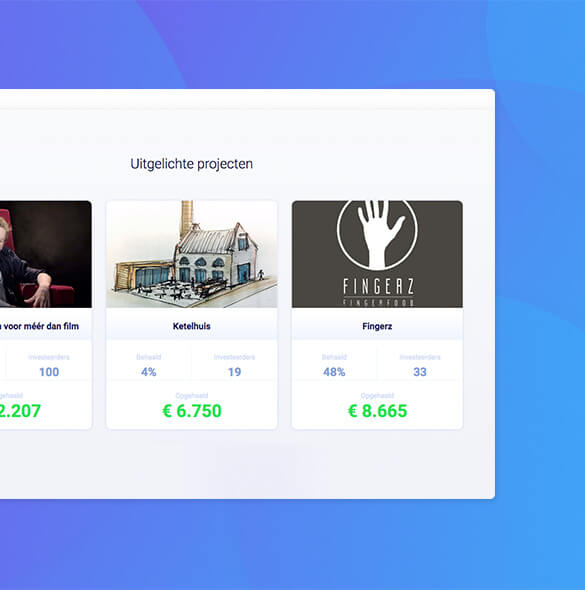Screen dimensions: 585x590
Task: Click the 100 investors count on film card
Action: tap(49, 372)
